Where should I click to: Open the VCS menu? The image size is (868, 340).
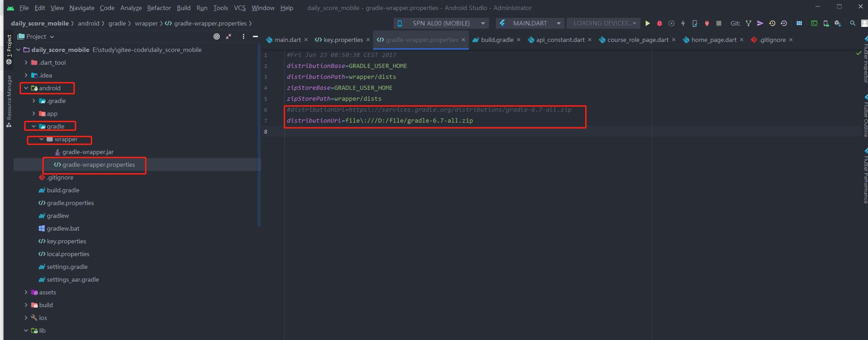tap(239, 8)
